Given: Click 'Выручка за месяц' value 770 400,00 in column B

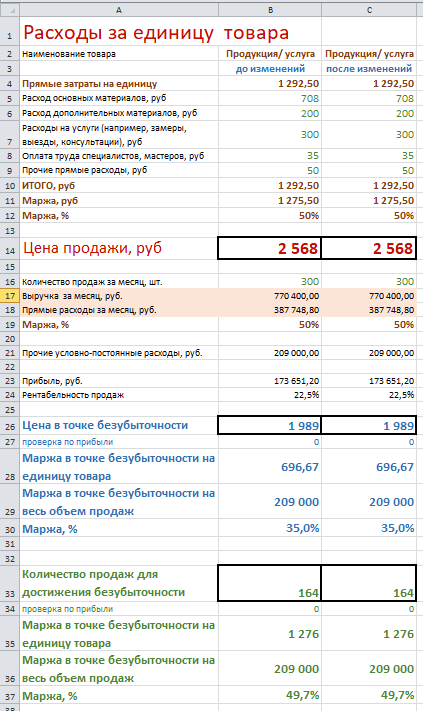Looking at the screenshot, I should 270,296.
